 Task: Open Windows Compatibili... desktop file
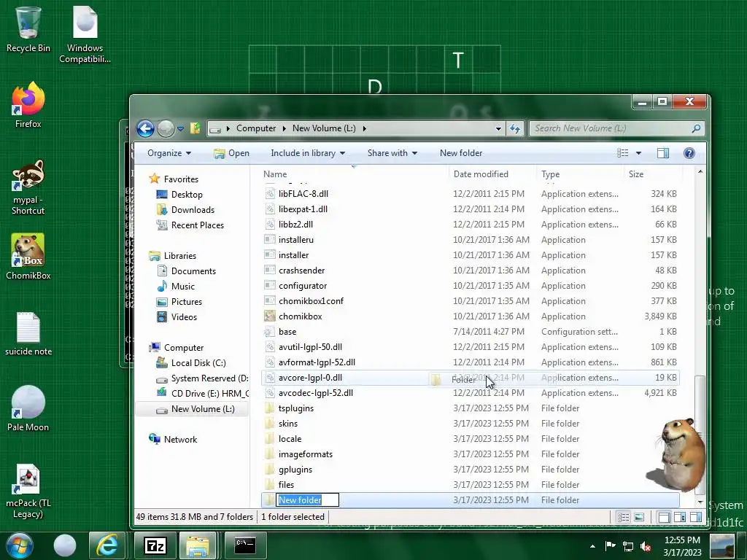[85, 34]
